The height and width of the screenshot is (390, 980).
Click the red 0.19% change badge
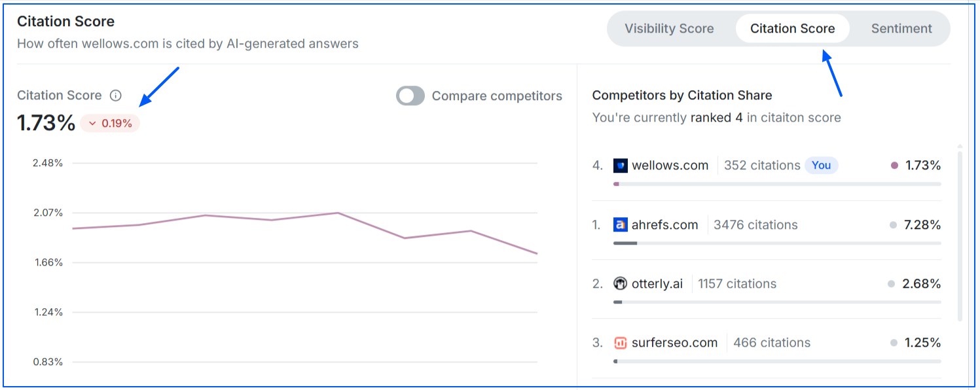tap(110, 123)
